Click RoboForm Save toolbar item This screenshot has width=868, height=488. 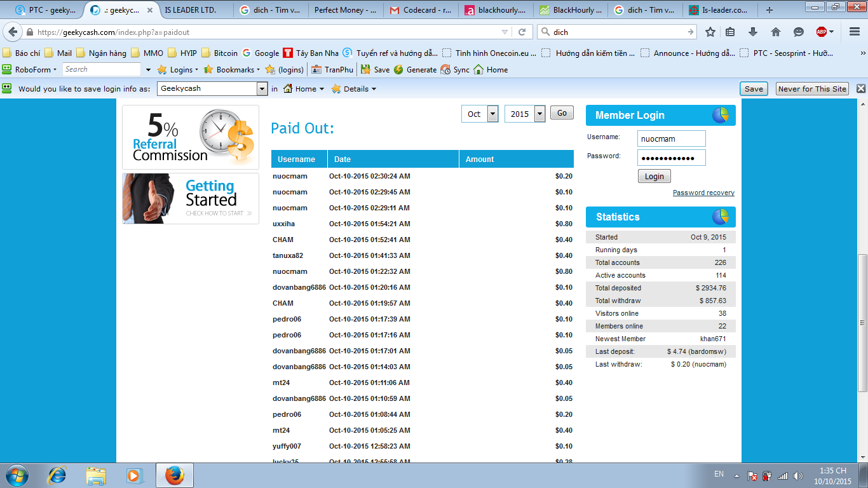point(375,70)
